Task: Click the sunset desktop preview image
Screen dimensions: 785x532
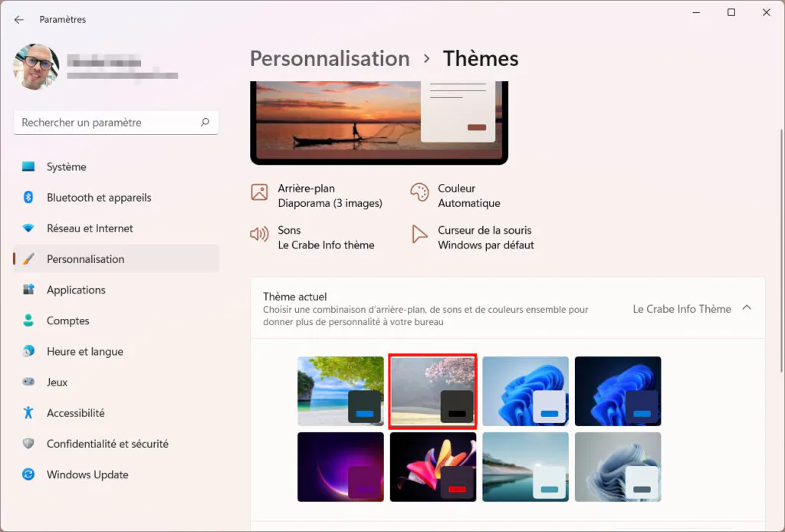Action: coord(379,122)
